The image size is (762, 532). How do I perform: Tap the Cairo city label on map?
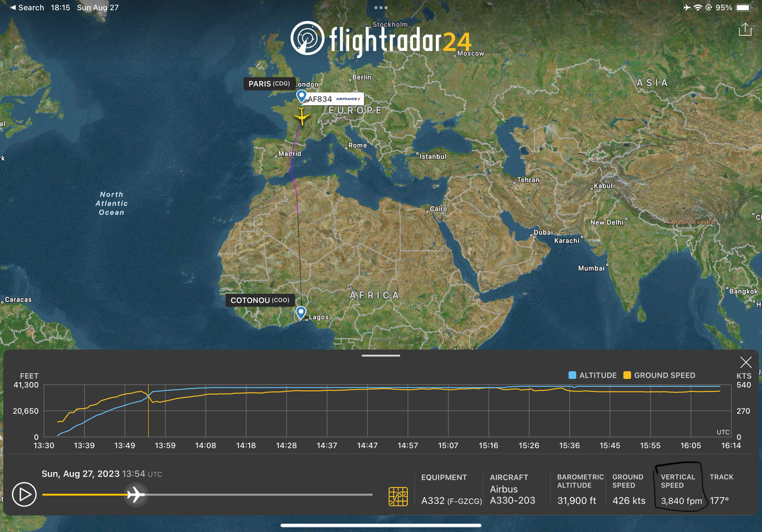[438, 209]
